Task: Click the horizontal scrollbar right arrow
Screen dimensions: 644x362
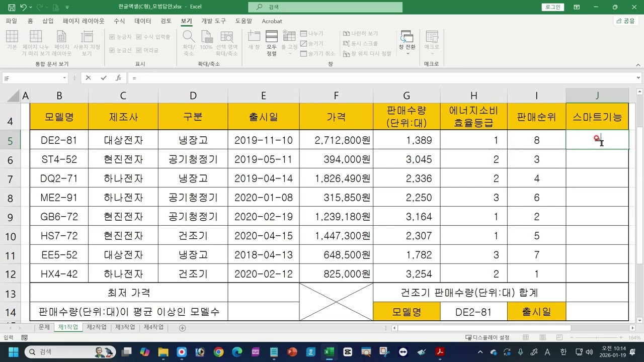Action: tap(632, 328)
